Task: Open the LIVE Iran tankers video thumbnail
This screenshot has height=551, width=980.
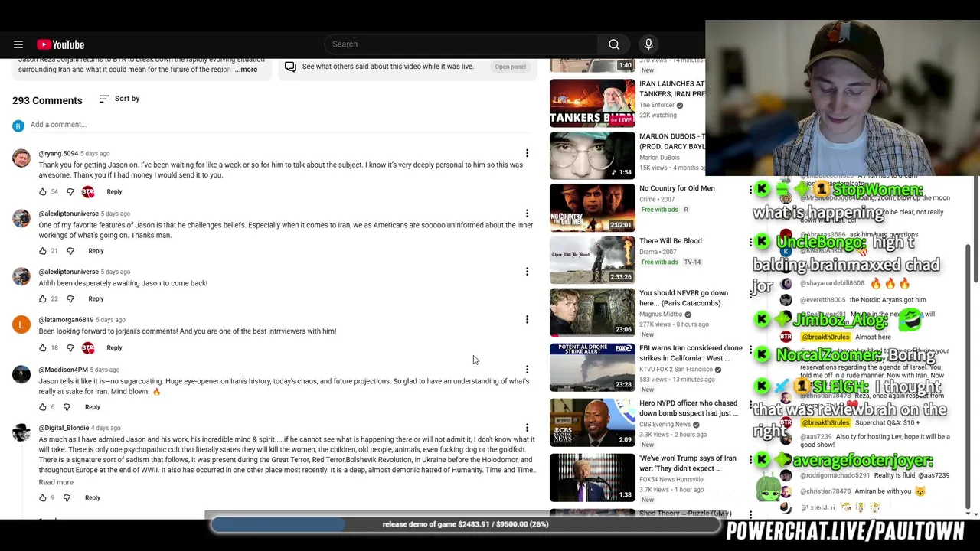Action: tap(593, 103)
